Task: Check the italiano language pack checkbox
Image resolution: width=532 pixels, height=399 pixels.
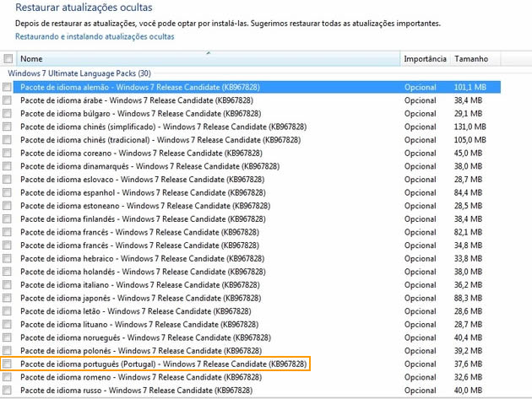Action: point(7,285)
